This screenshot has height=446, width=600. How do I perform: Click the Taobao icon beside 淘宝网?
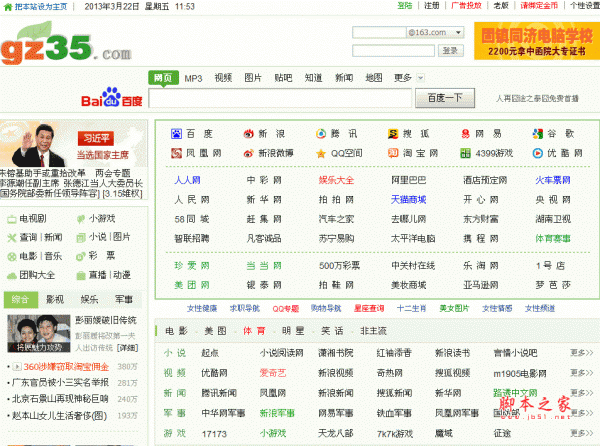pyautogui.click(x=393, y=153)
